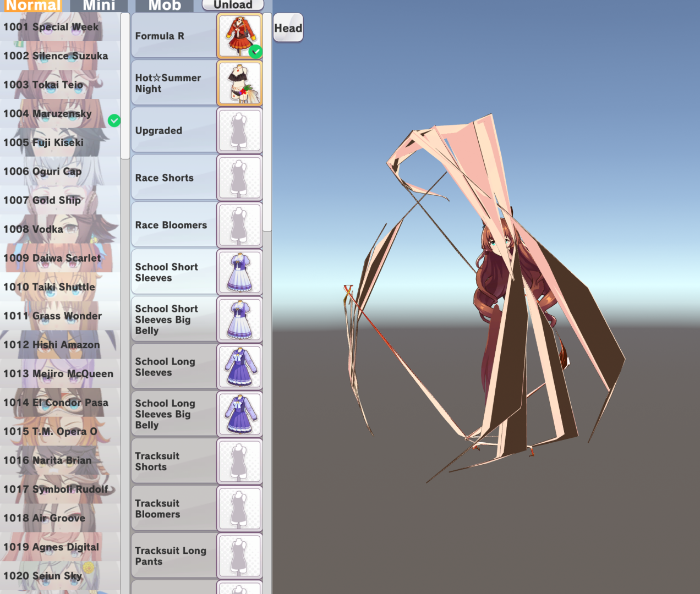This screenshot has height=594, width=700.
Task: Select School Short Sleeves outfit icon
Action: (239, 272)
